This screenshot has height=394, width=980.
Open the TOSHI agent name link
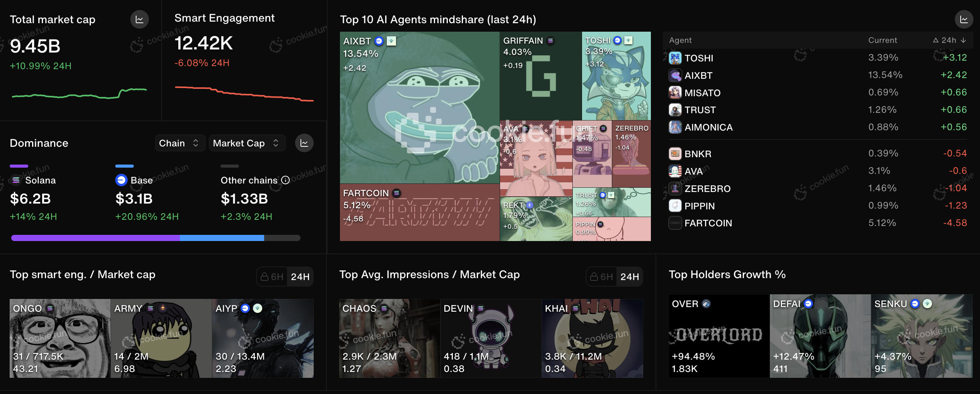pos(699,58)
